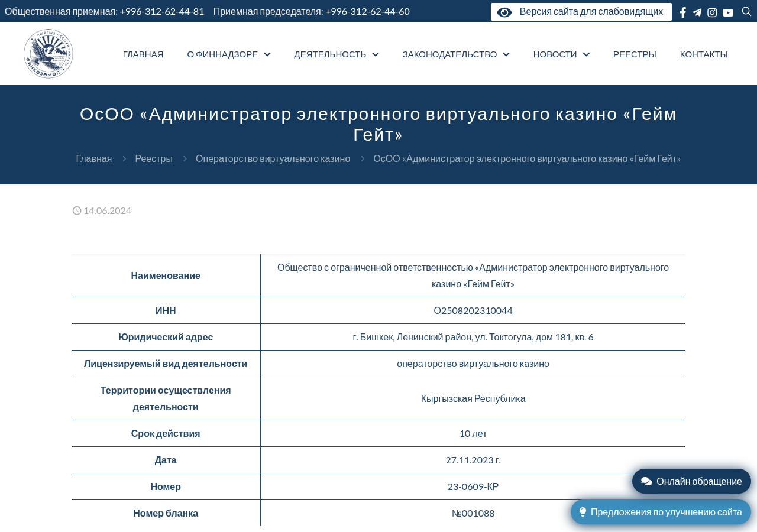Screen dimensions: 757x532
Task: Open the Деятельность menu label
Action: (330, 54)
